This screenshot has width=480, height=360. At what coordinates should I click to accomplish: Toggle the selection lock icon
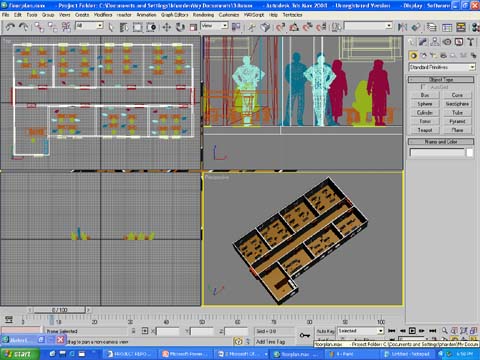point(133,331)
